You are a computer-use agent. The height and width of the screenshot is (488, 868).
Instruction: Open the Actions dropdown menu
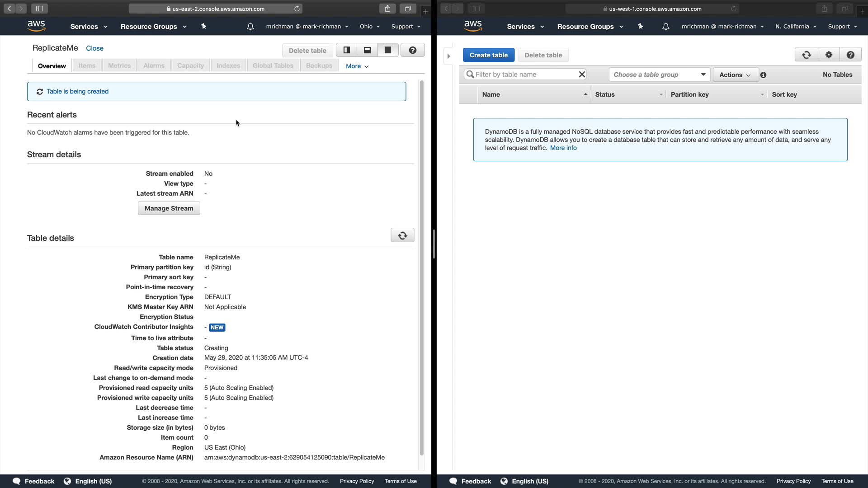coord(735,75)
